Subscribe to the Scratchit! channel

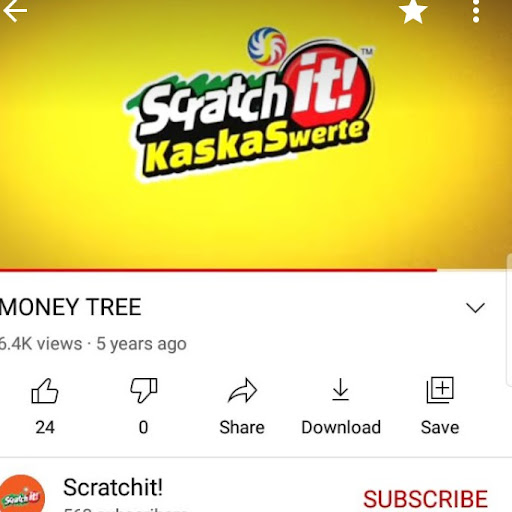tap(425, 499)
